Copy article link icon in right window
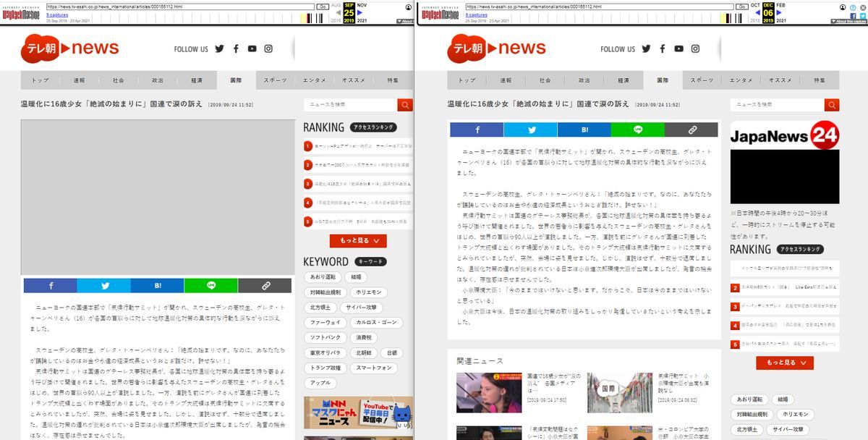 pos(692,130)
